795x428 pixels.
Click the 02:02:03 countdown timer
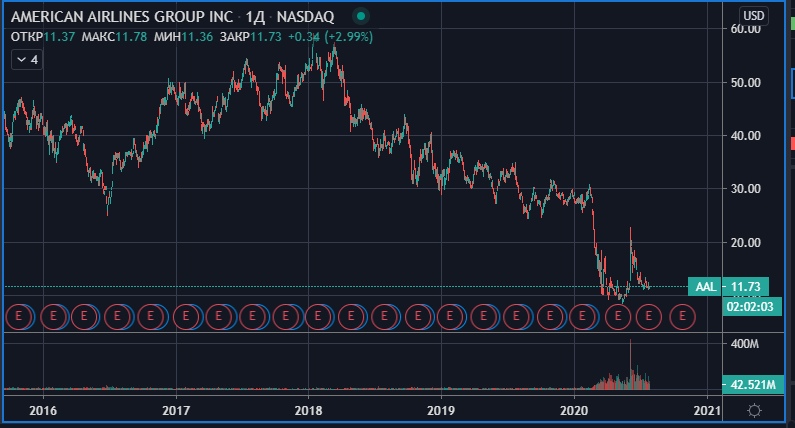pyautogui.click(x=750, y=307)
